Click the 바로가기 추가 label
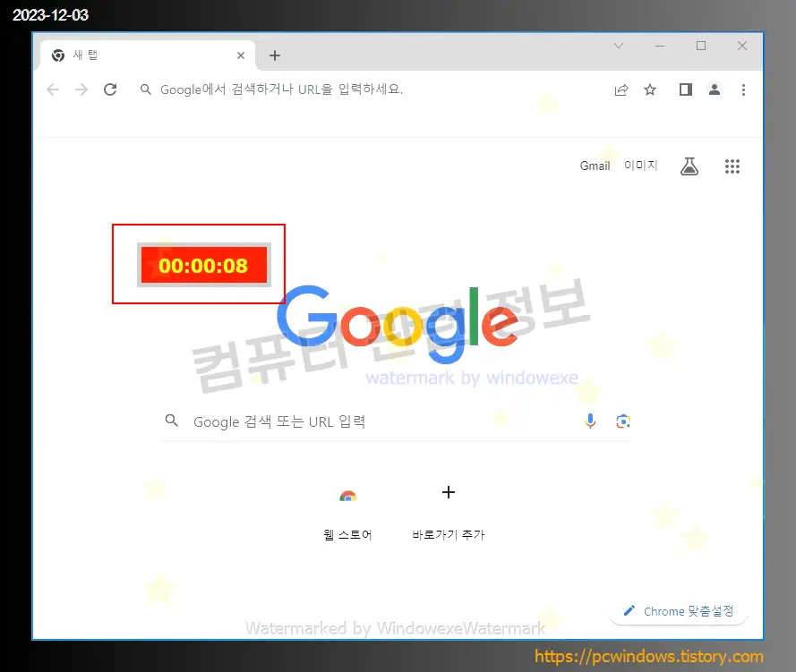The height and width of the screenshot is (672, 796). click(449, 534)
